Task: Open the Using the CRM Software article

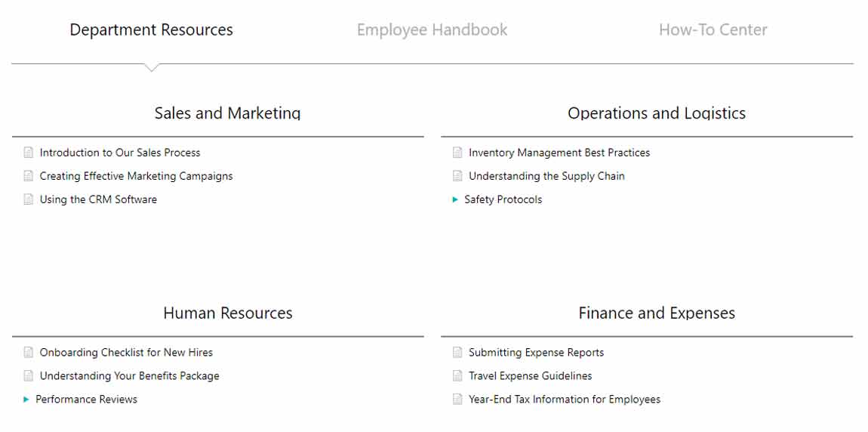Action: (x=98, y=199)
